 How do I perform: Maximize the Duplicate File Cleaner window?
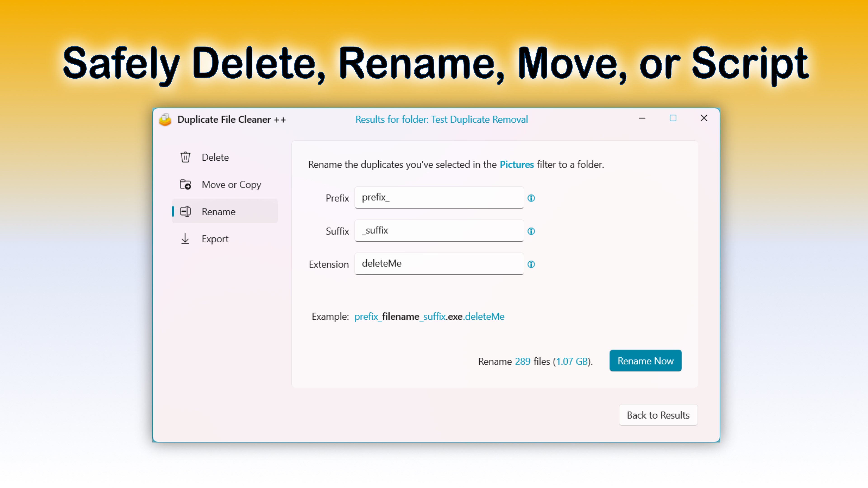[673, 118]
